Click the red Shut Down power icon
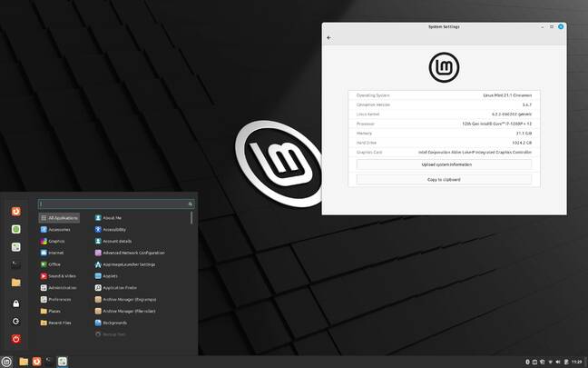 pos(15,339)
